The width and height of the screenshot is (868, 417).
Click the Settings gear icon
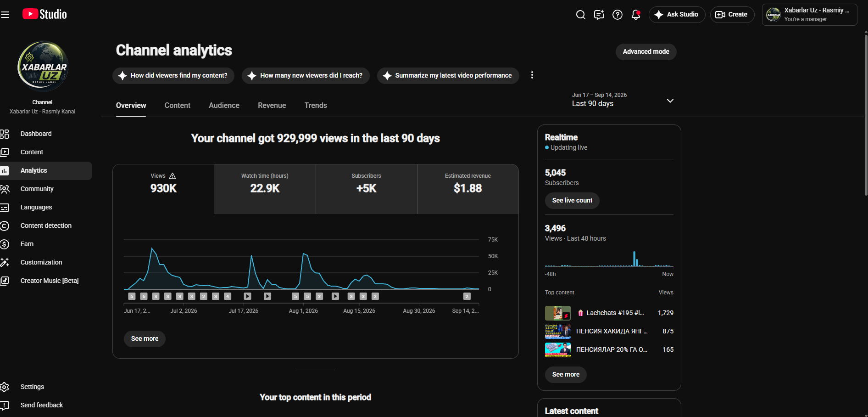tap(5, 387)
